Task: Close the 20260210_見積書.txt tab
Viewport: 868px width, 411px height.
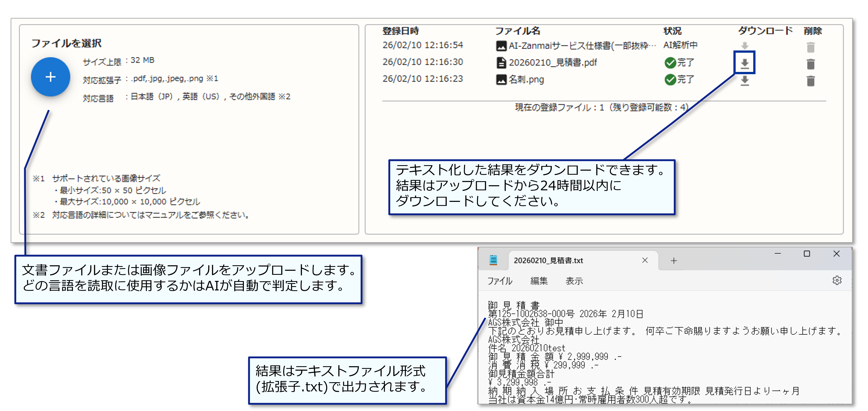Action: click(645, 260)
